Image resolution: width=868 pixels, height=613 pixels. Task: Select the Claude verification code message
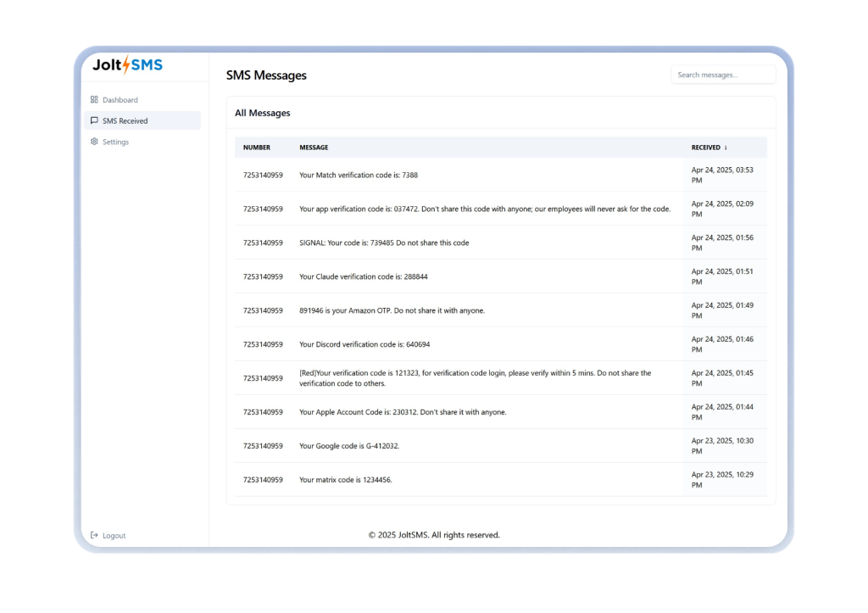(364, 277)
